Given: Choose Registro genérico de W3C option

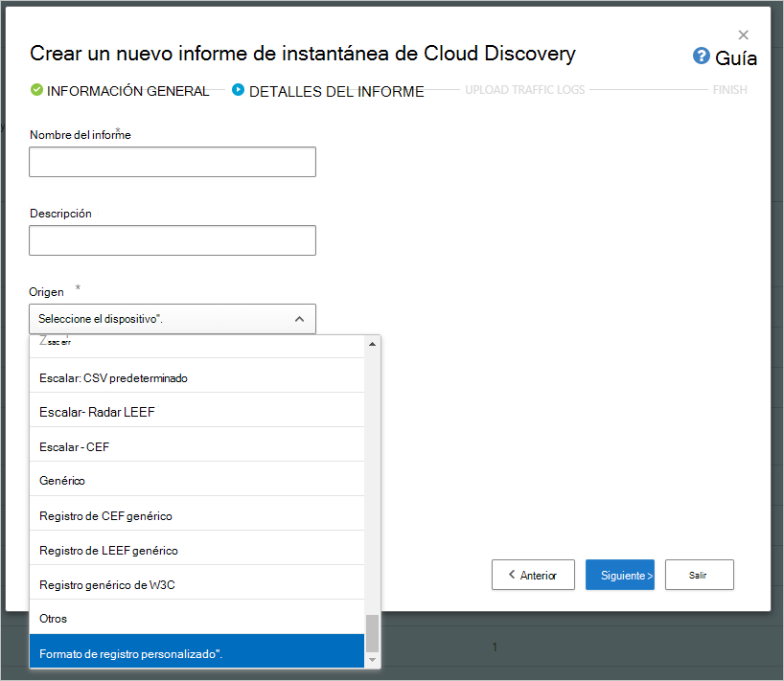Looking at the screenshot, I should pos(197,584).
